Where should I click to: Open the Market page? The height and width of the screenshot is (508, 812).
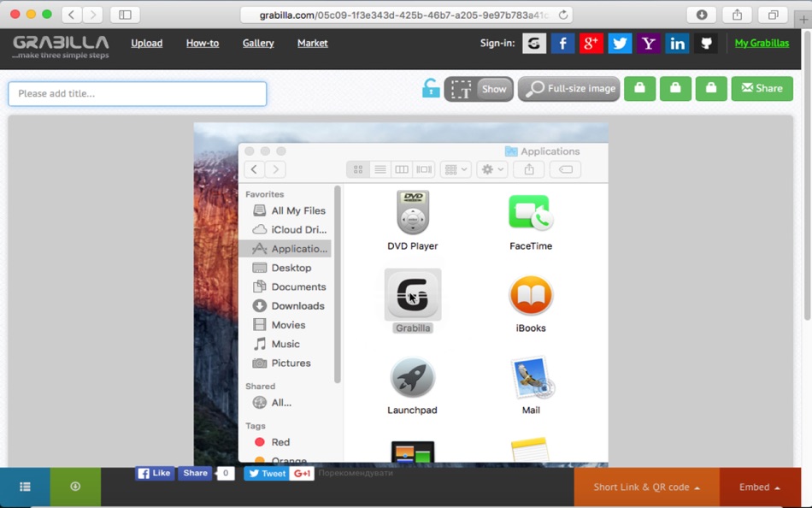312,43
